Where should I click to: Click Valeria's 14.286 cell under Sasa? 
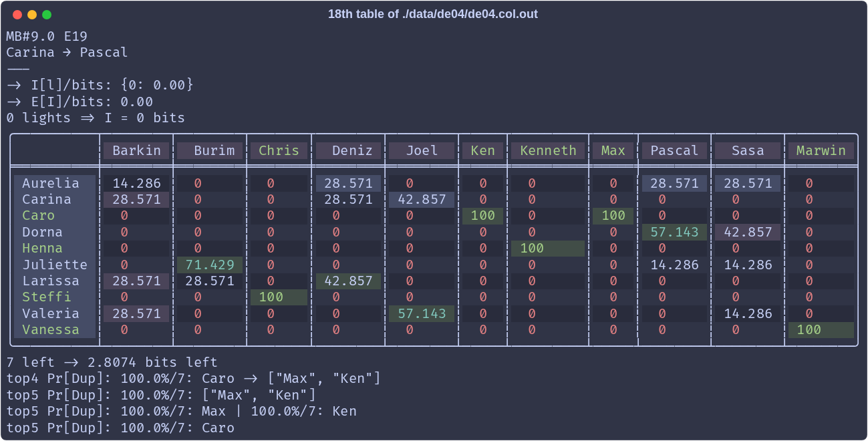point(748,313)
